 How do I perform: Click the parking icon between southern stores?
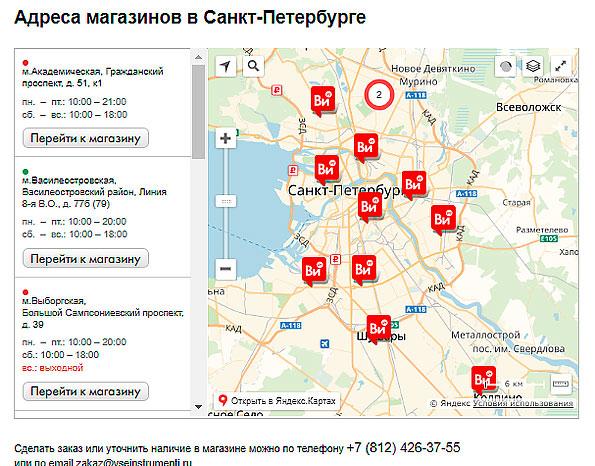[335, 260]
